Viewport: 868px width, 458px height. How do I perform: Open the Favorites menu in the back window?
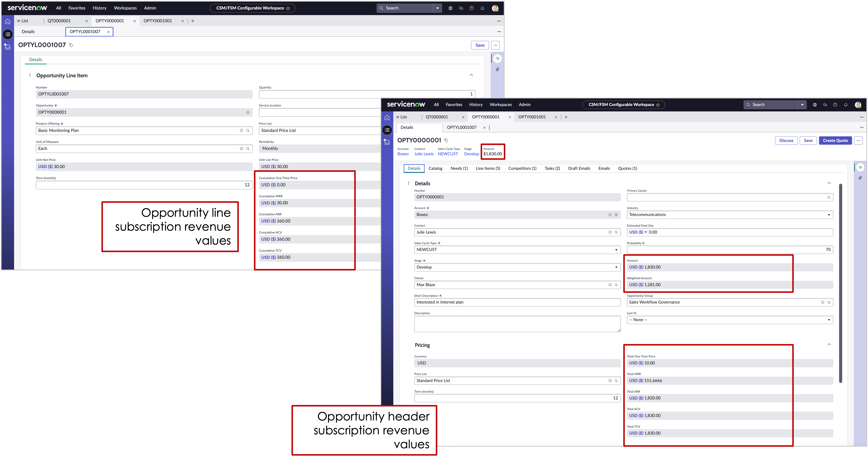[77, 8]
